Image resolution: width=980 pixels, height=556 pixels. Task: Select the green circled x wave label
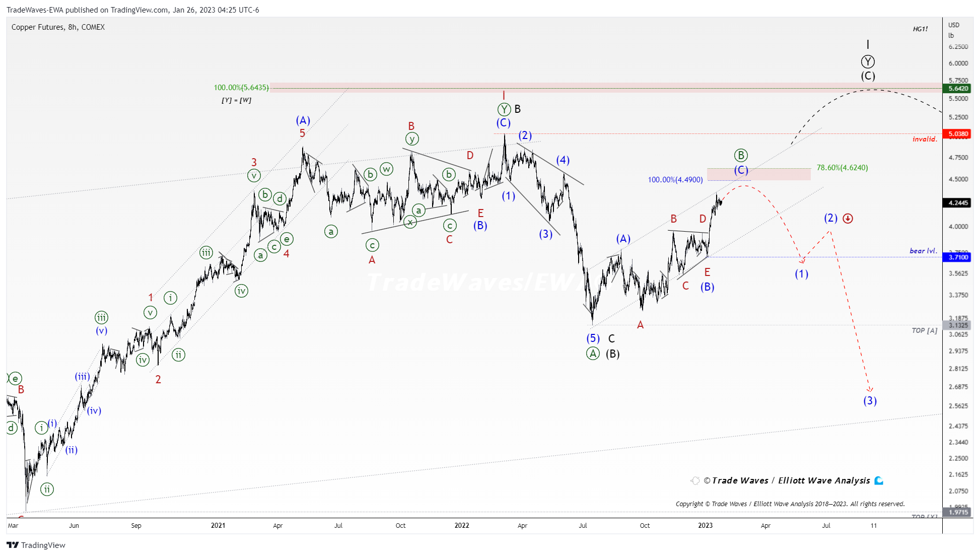[410, 222]
